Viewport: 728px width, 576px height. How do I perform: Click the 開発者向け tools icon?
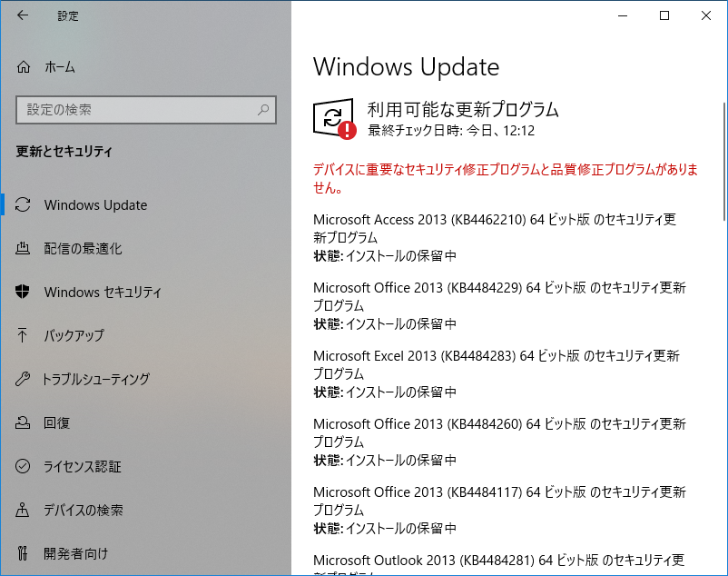[x=23, y=553]
